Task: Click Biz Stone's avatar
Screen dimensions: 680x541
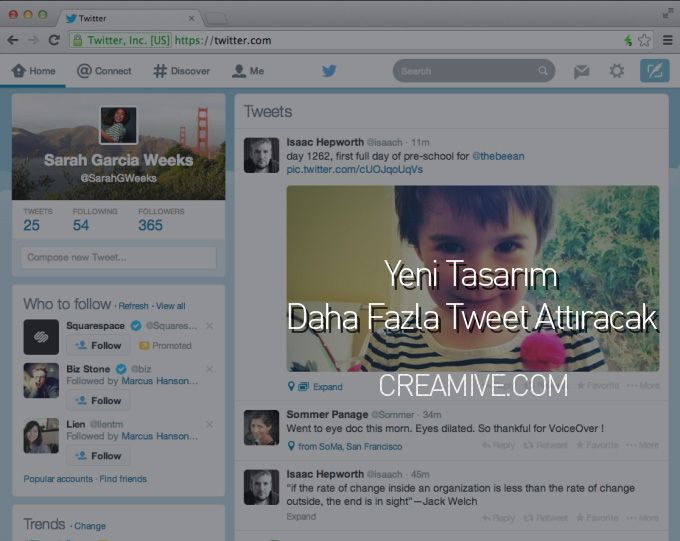Action: click(41, 380)
